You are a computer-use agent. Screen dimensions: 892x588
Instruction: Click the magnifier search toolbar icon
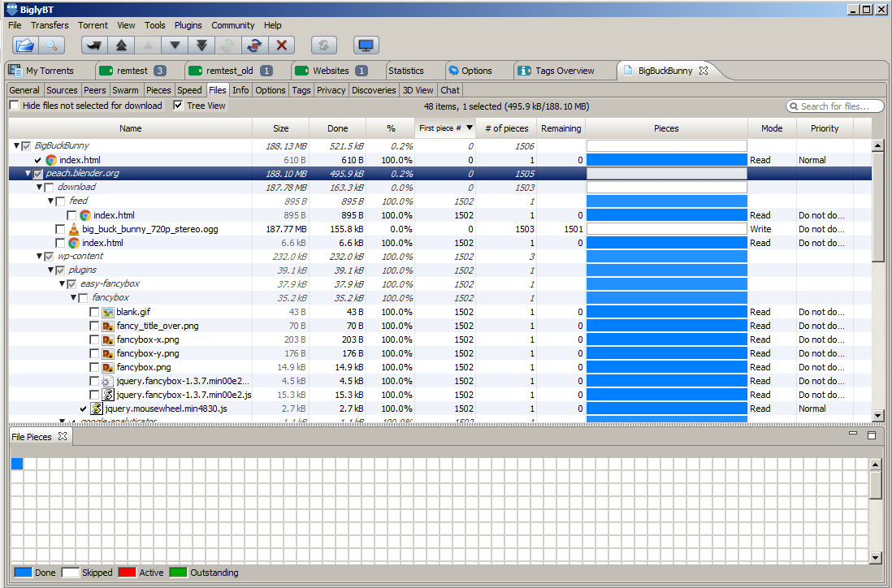coord(50,45)
